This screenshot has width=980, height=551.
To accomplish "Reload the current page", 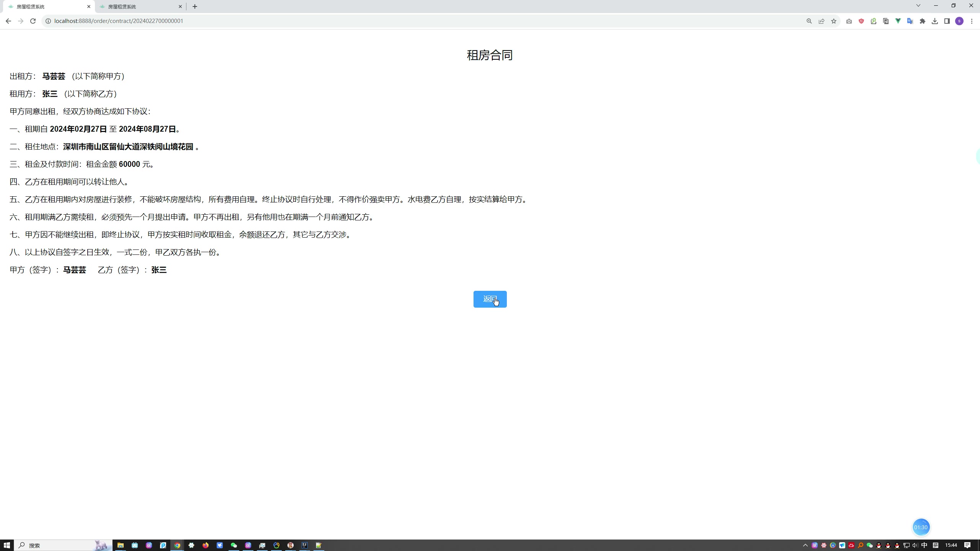I will point(33,21).
